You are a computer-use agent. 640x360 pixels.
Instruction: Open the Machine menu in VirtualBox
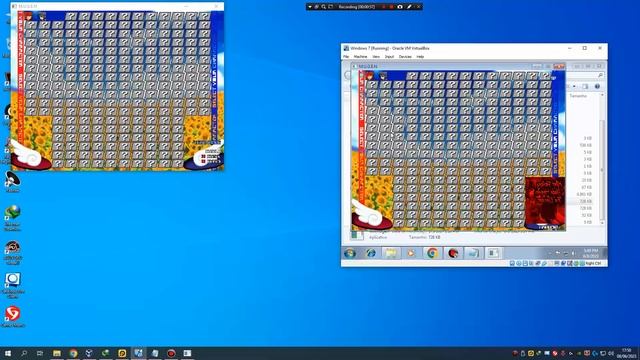(x=360, y=56)
